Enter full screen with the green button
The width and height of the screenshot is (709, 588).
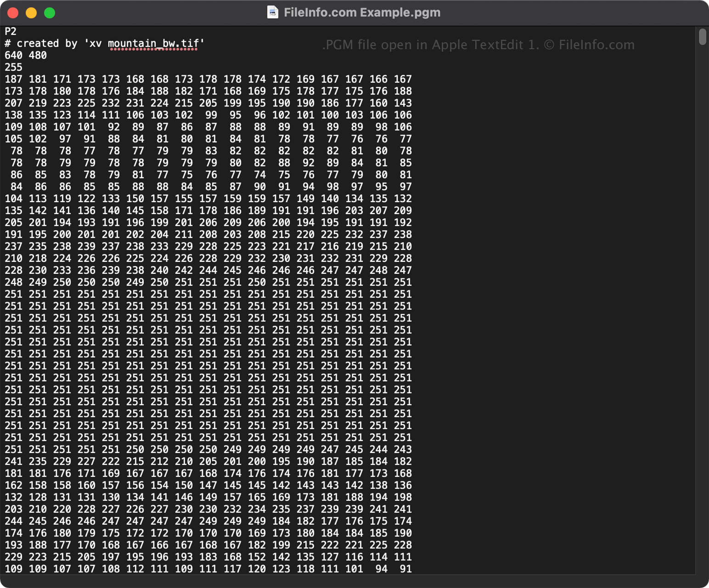pyautogui.click(x=49, y=12)
